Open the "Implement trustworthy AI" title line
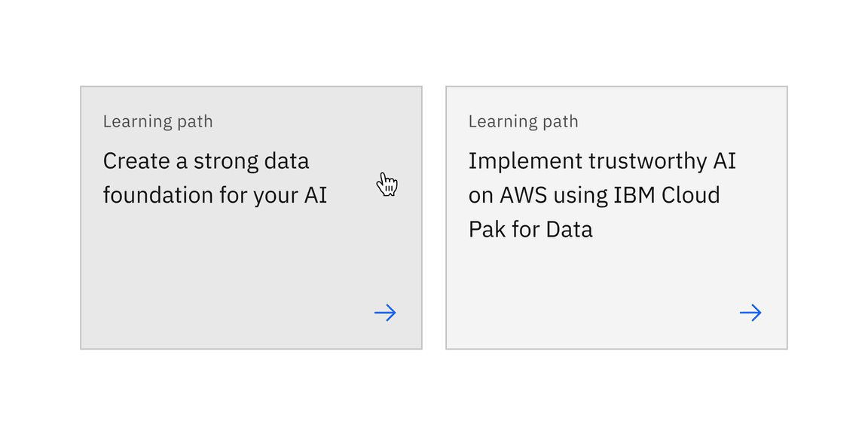 602,161
